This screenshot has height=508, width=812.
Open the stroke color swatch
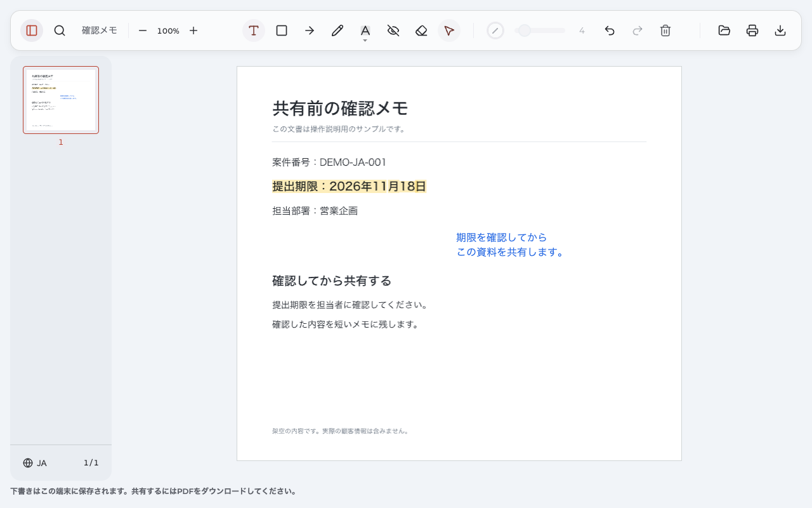[x=495, y=30]
